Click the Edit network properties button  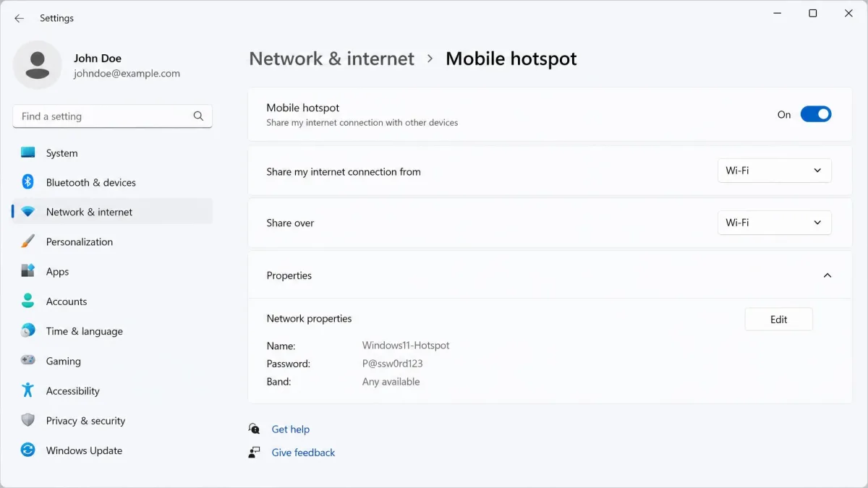tap(778, 319)
